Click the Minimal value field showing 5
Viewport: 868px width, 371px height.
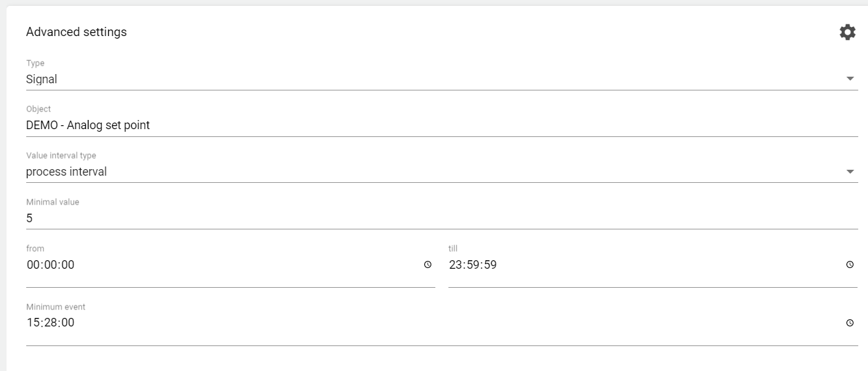point(30,218)
